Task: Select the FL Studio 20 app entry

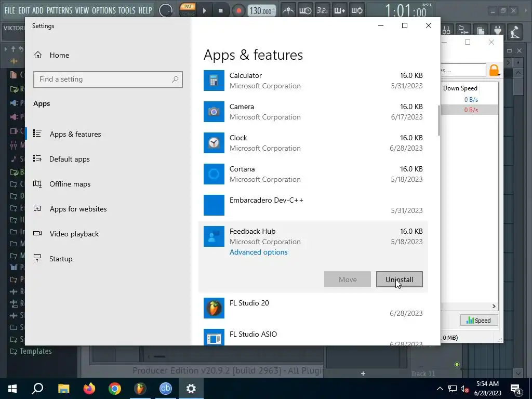Action: 313,308
